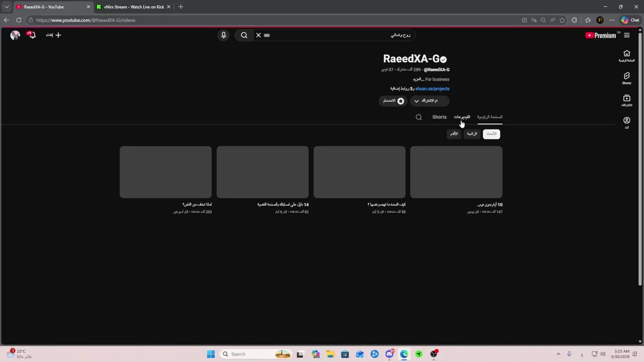644x362 pixels.
Task: Open the taskbar clock showing 5:25 AM
Action: pos(620,354)
